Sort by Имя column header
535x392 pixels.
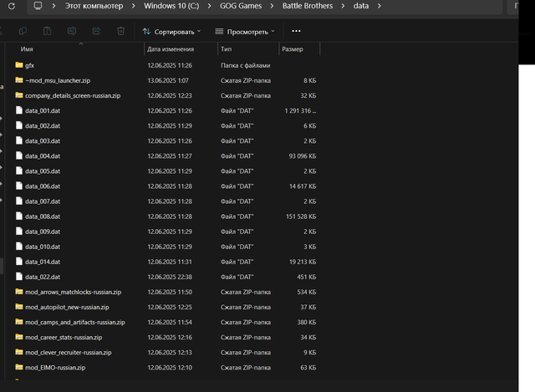[x=27, y=49]
